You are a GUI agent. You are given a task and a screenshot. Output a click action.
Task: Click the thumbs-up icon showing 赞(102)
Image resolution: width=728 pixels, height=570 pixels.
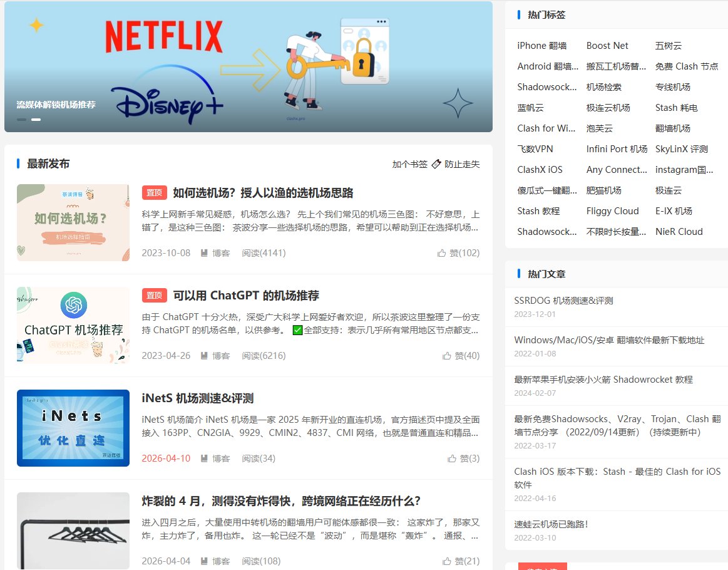[441, 253]
